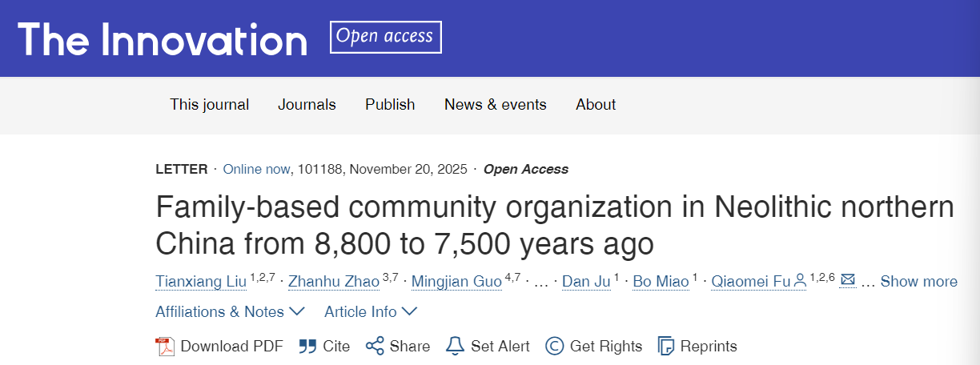980x365 pixels.
Task: Click the Get Rights copyright icon
Action: [x=554, y=346]
